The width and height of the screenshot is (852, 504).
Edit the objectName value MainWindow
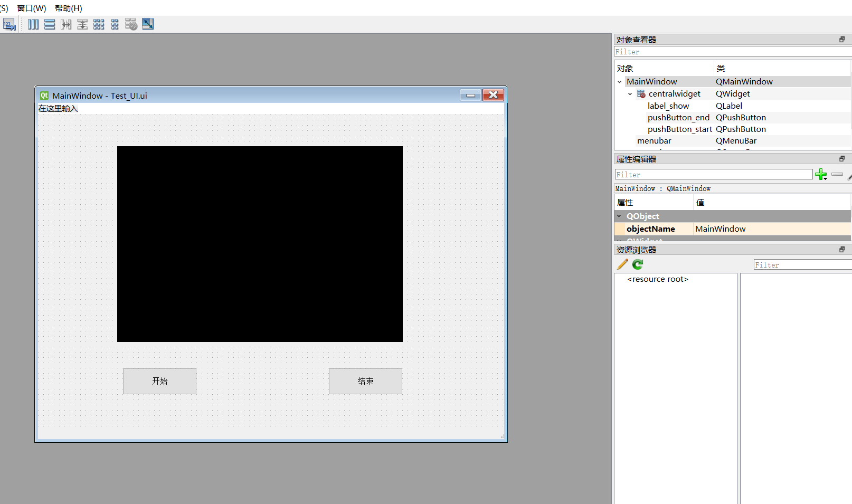(772, 229)
